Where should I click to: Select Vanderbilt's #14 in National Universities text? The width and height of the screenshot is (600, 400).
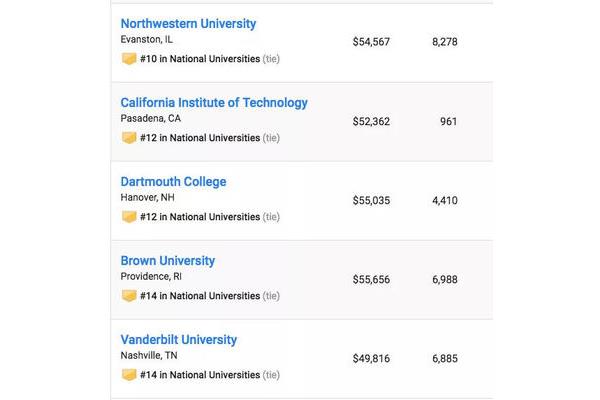pos(200,375)
